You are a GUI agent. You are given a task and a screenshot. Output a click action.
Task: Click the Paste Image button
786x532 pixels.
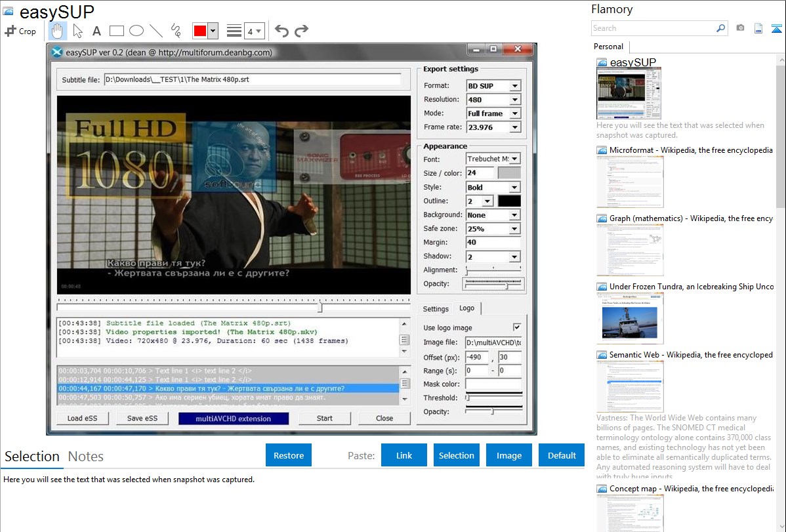coord(508,455)
